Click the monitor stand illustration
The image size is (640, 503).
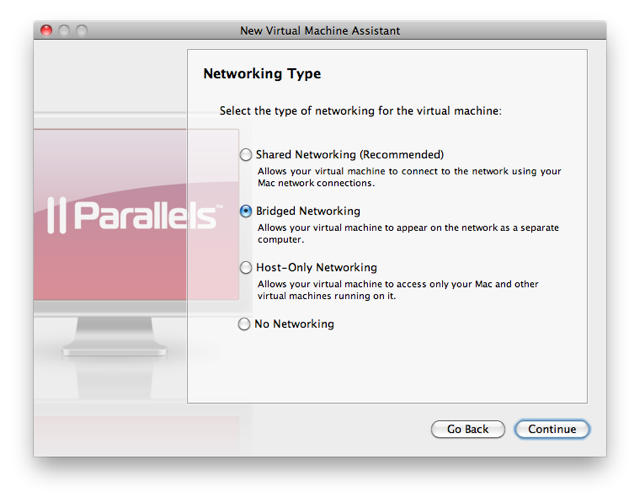pos(110,335)
